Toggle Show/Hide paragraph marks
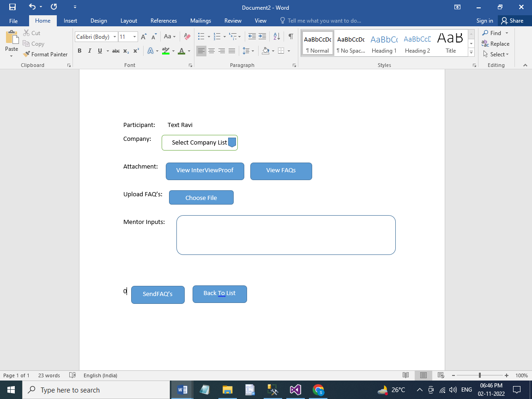 [x=290, y=36]
